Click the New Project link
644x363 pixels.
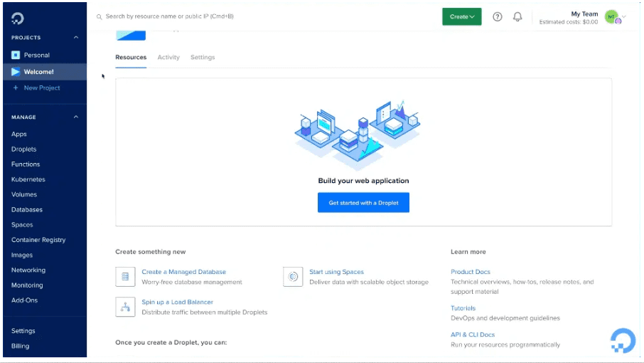pyautogui.click(x=41, y=88)
